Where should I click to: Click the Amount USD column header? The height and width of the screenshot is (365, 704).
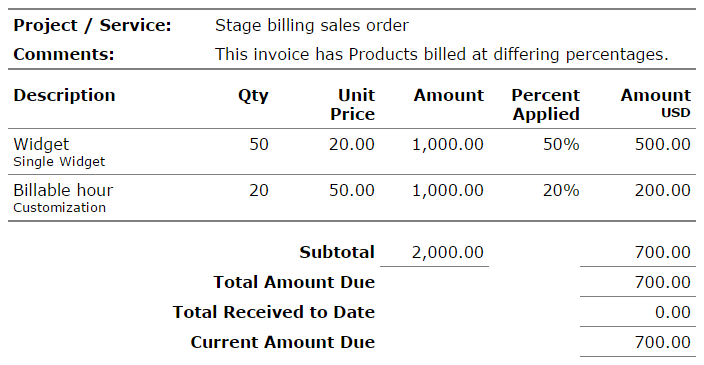656,103
